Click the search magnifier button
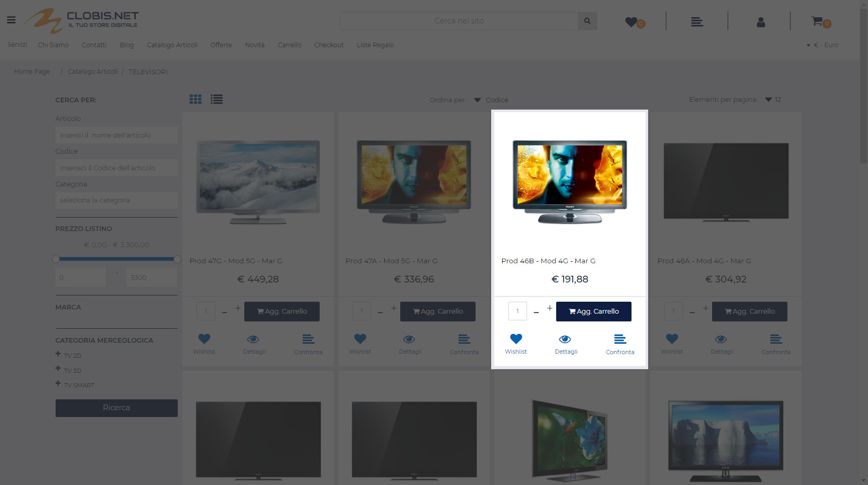The height and width of the screenshot is (485, 868). pyautogui.click(x=587, y=21)
